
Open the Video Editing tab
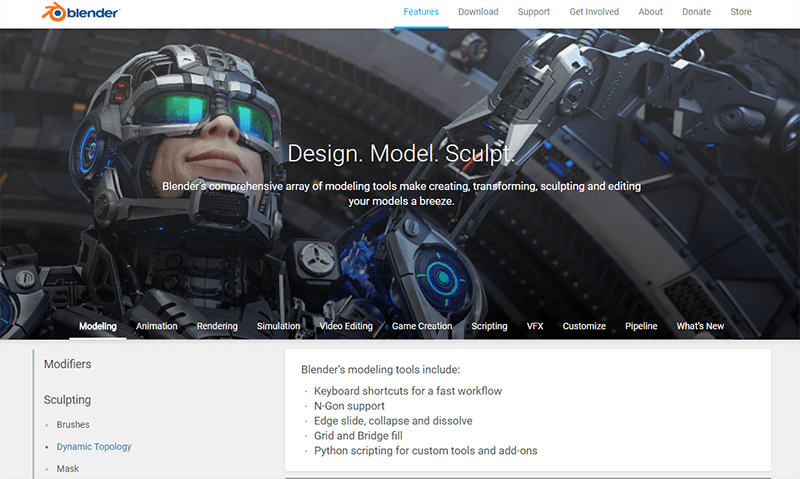coord(346,326)
